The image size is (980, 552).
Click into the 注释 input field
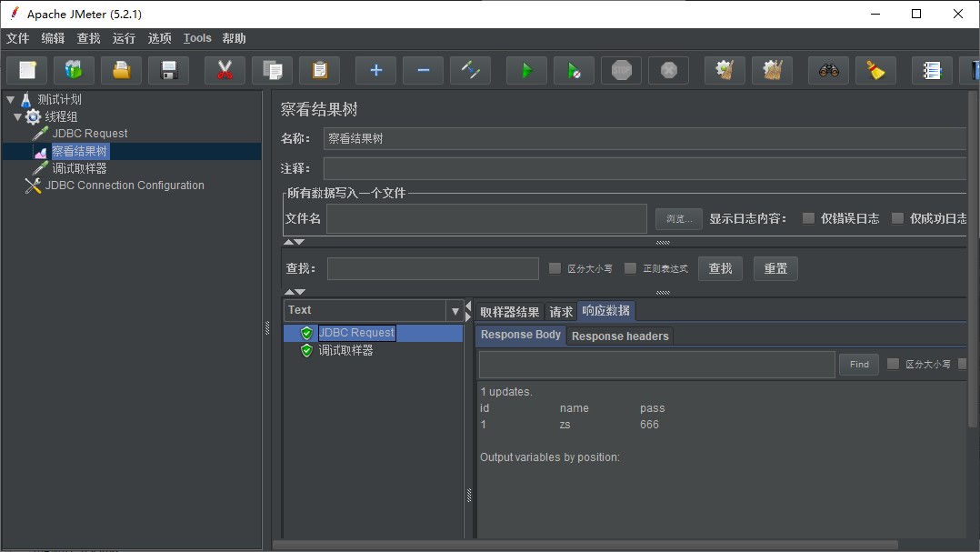click(x=645, y=168)
